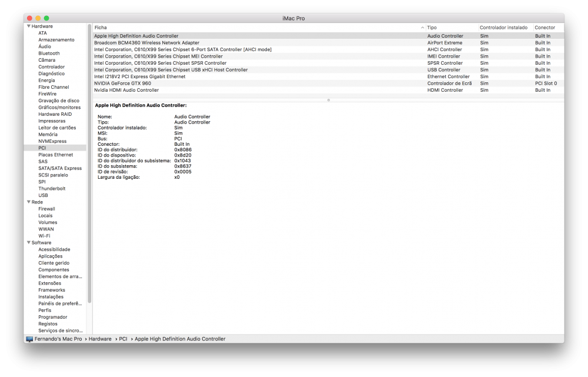The image size is (588, 377).
Task: Sort by the Conector column header
Action: 549,28
